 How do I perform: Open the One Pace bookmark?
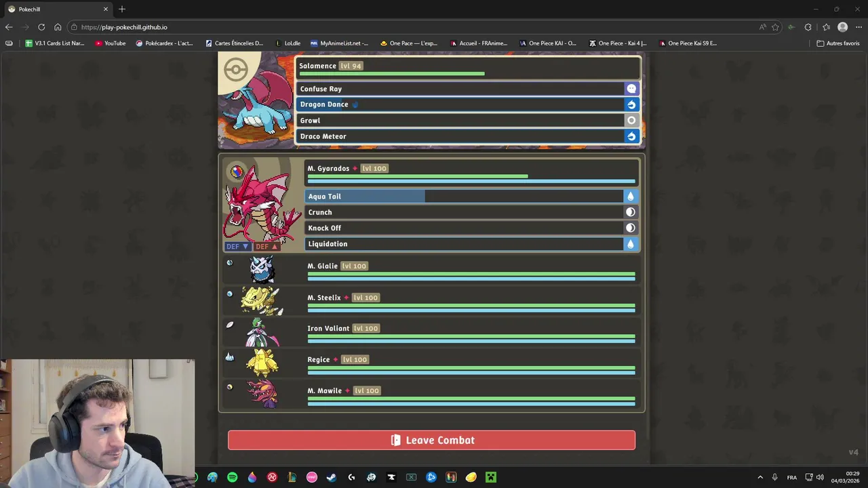[408, 43]
